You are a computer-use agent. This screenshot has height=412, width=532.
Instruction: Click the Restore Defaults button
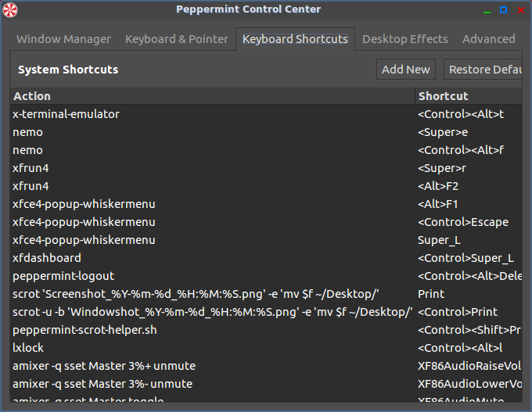click(483, 70)
